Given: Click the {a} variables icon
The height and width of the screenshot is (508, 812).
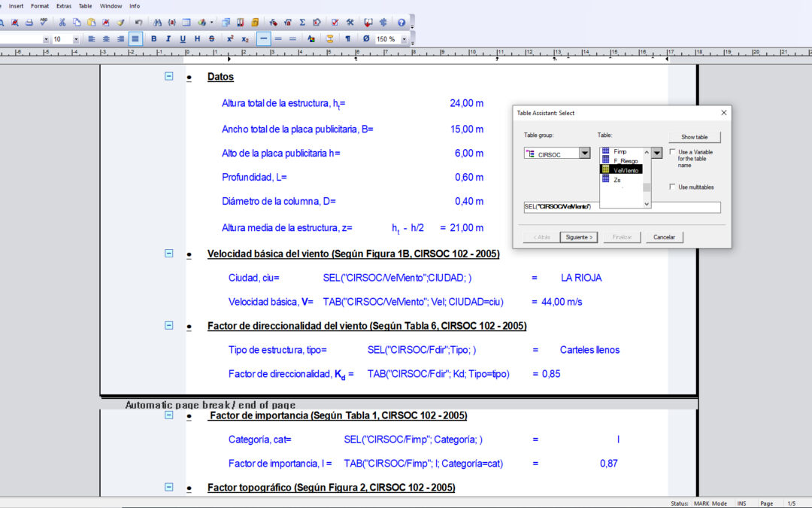Looking at the screenshot, I should [x=172, y=23].
